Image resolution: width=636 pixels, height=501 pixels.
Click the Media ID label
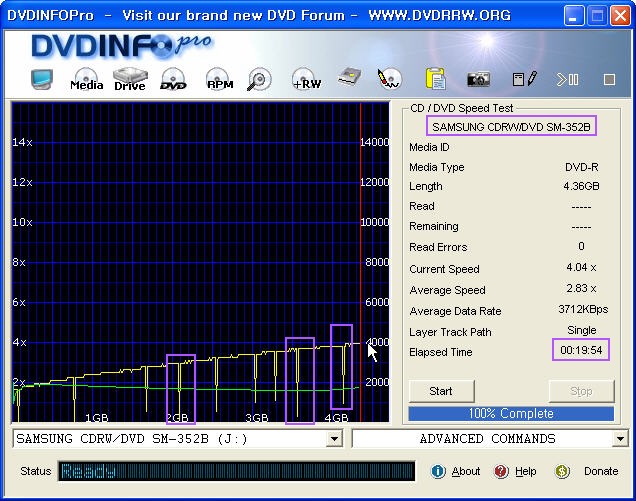coord(429,147)
